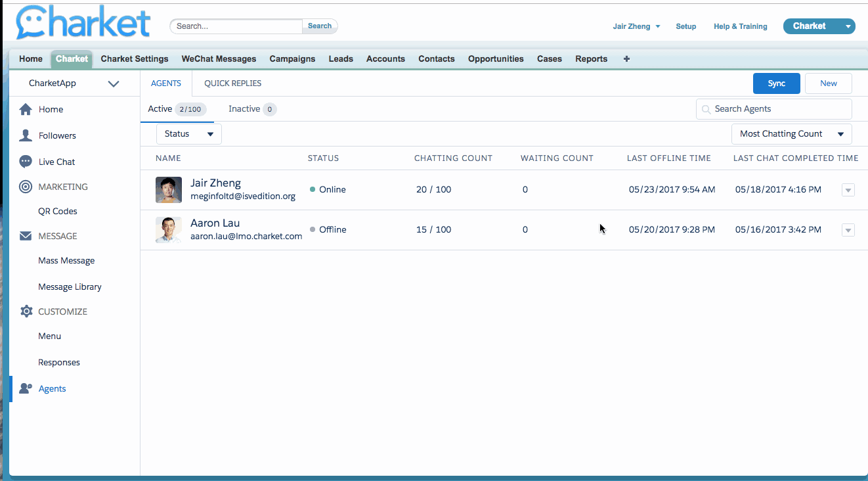
Task: Open the Most Chatting Count sort dropdown
Action: coord(791,134)
